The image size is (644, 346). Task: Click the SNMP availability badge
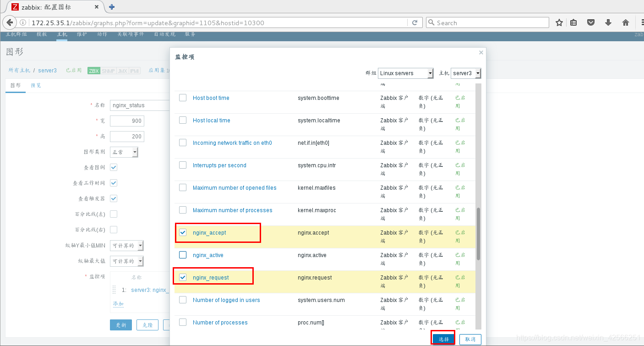tap(109, 71)
